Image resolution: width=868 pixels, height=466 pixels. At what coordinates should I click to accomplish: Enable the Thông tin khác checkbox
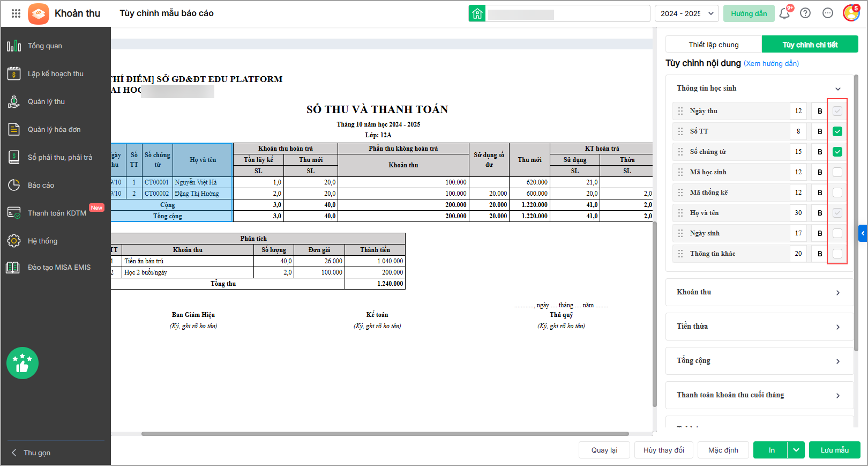tap(837, 254)
